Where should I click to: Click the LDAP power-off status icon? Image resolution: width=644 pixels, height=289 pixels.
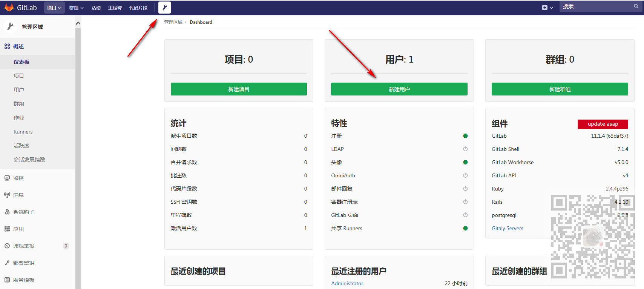click(x=465, y=149)
